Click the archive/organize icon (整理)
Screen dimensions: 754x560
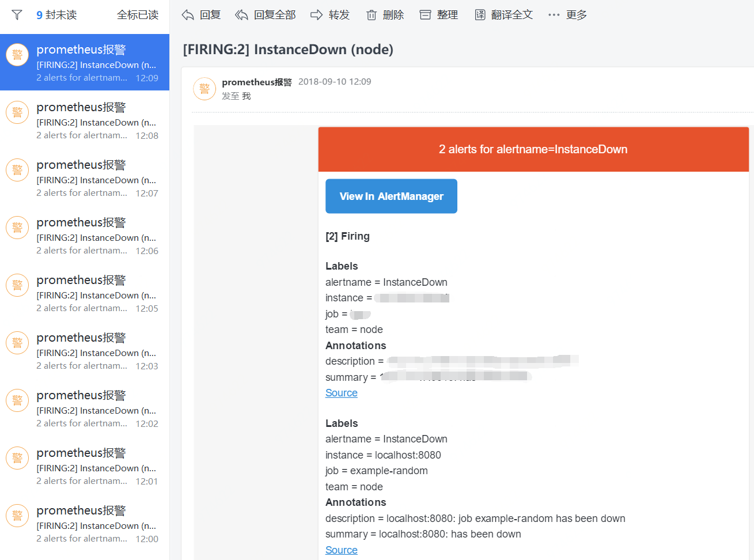pyautogui.click(x=425, y=15)
